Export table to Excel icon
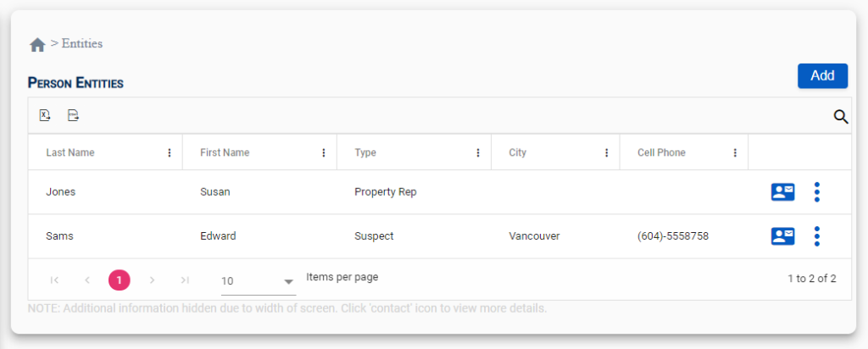 (x=45, y=115)
